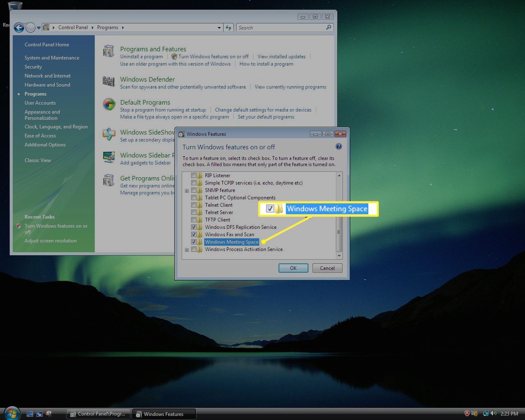Screen dimensions: 525x420
Task: Click the Windows Defender brick wall icon
Action: pos(109,81)
